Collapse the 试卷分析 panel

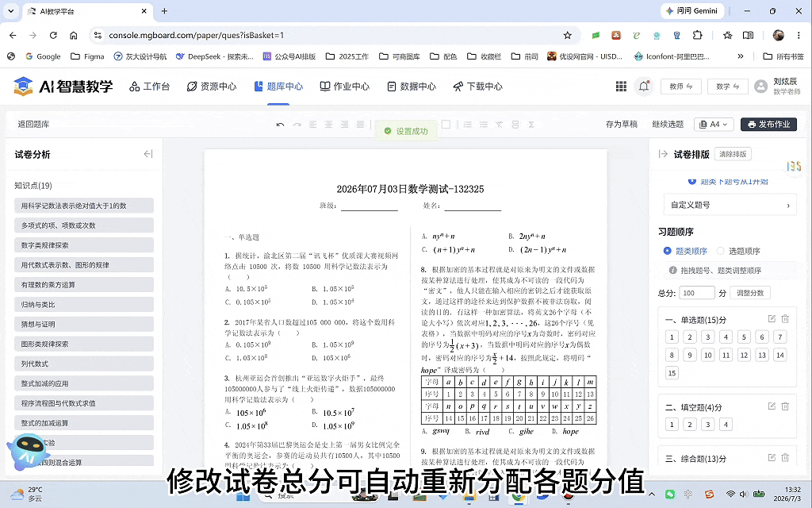point(148,154)
